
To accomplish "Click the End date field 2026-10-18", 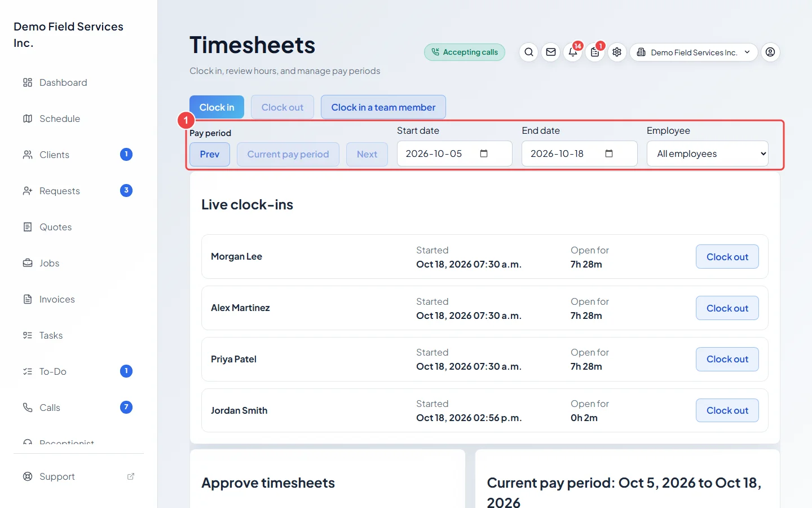I will click(580, 154).
